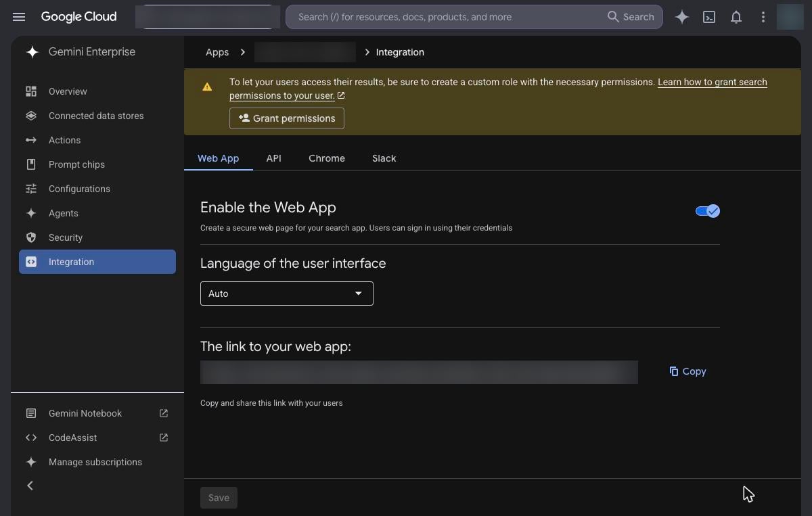The image size is (812, 516).
Task: Click Integration breadcrumb text
Action: 400,52
